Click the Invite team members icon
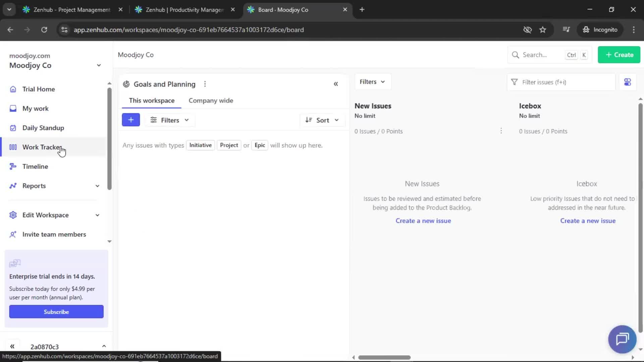The width and height of the screenshot is (644, 362). point(13,234)
